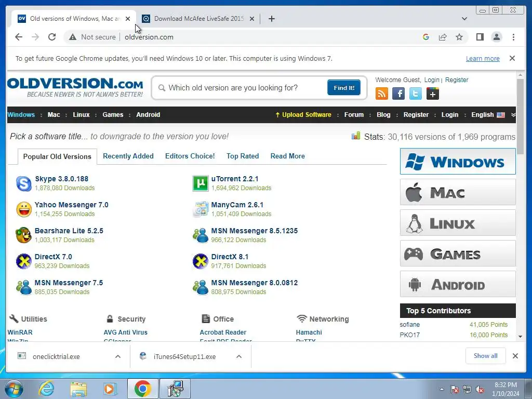Reload the page in Chrome
The height and width of the screenshot is (399, 532).
click(52, 37)
